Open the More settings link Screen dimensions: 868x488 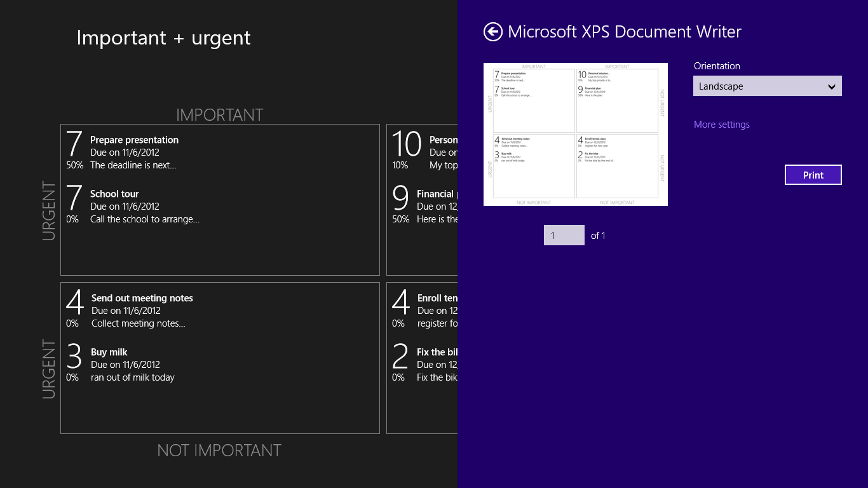721,125
